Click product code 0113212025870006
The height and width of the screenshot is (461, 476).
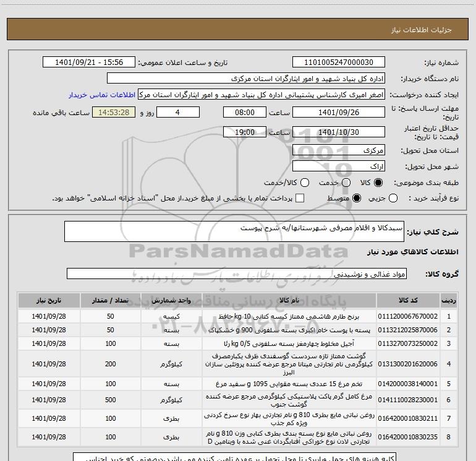[408, 330]
